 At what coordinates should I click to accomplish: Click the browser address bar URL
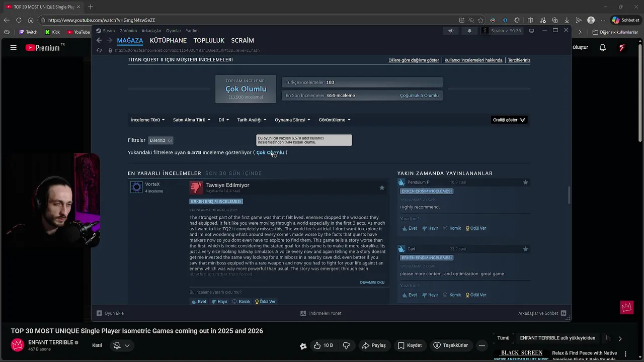[102, 20]
